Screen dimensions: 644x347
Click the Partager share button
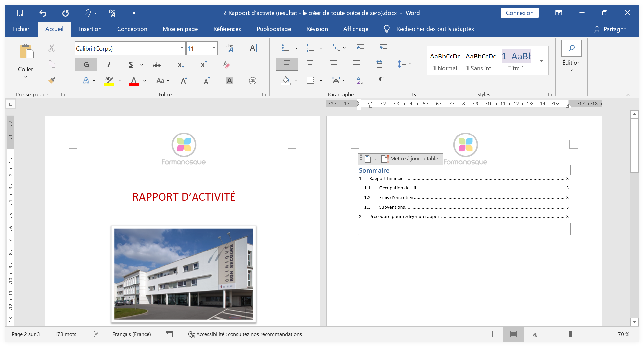coord(610,29)
